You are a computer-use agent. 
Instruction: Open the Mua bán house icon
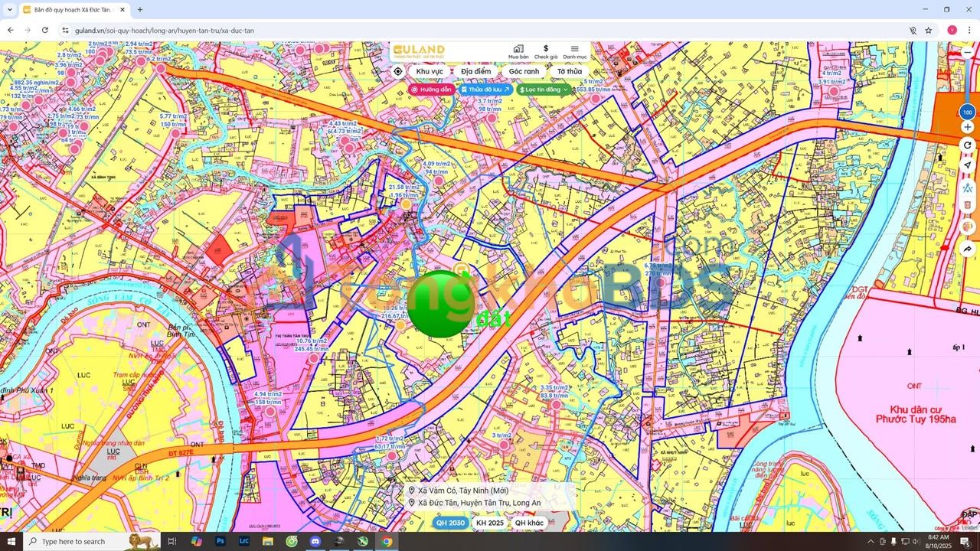click(x=518, y=49)
